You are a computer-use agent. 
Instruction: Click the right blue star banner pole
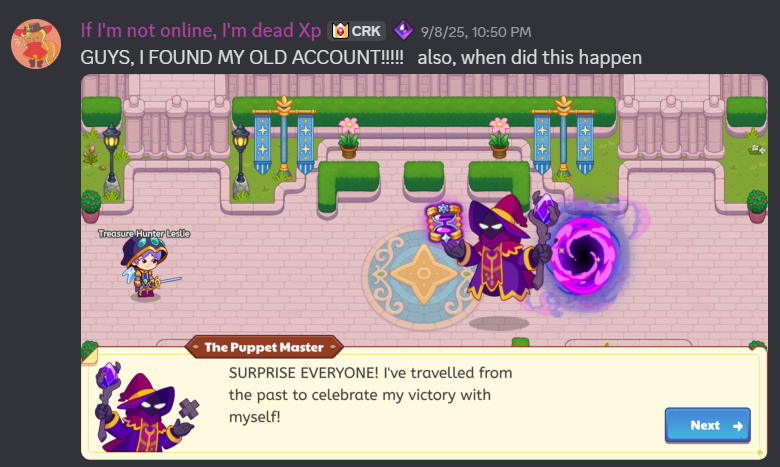pos(563,137)
